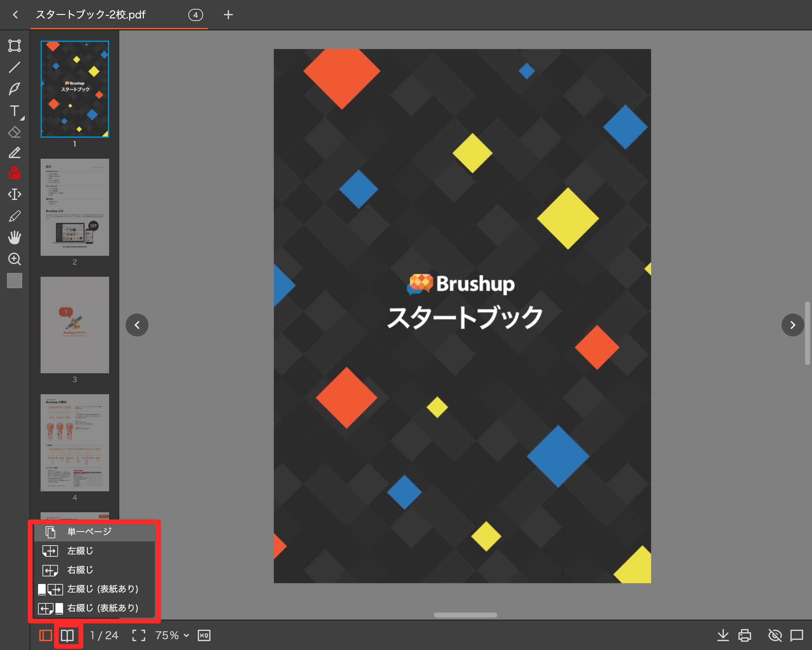Go to the next page arrow

point(793,325)
